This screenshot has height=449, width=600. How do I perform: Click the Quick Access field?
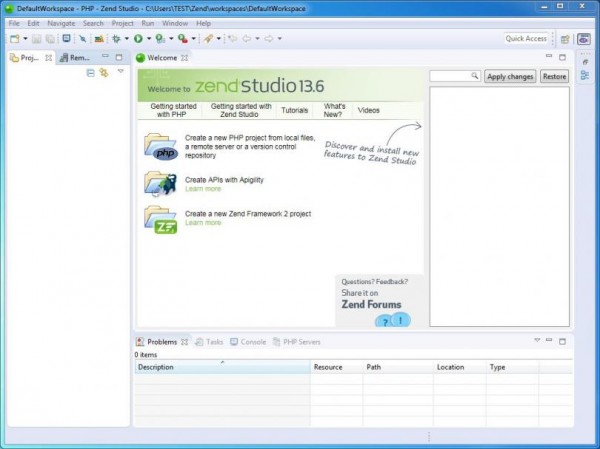526,39
